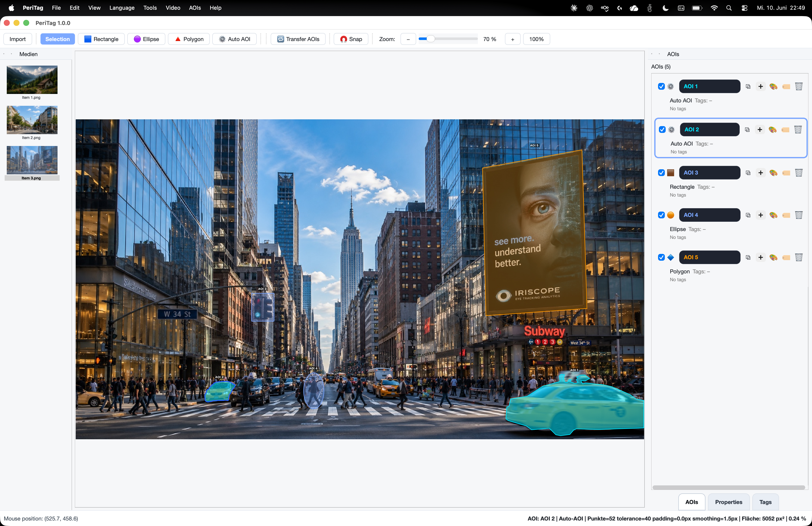Click the tag icon for AOI 2
Viewport: 812px width, 526px height.
coord(785,130)
